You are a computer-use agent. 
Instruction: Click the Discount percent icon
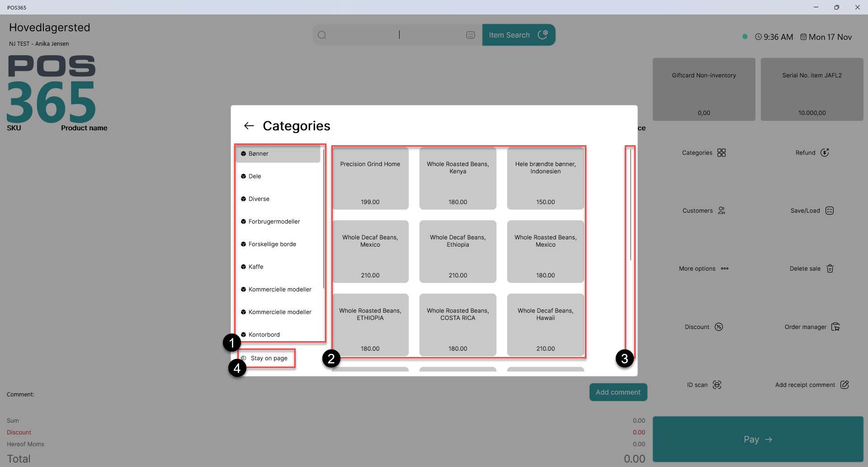click(719, 327)
